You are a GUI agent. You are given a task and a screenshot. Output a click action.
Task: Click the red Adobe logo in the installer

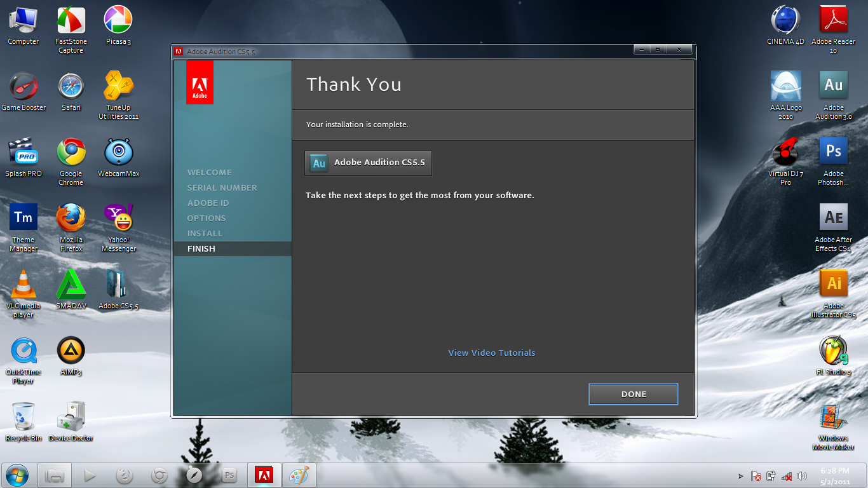click(x=200, y=83)
